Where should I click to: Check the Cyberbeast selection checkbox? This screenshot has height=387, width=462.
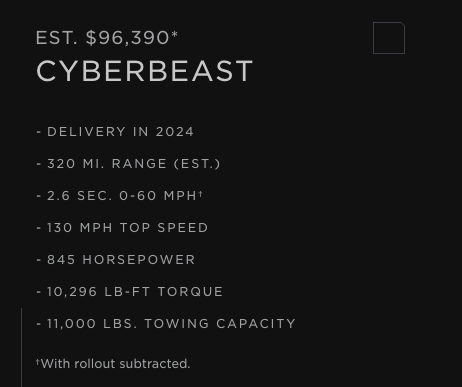pyautogui.click(x=389, y=38)
